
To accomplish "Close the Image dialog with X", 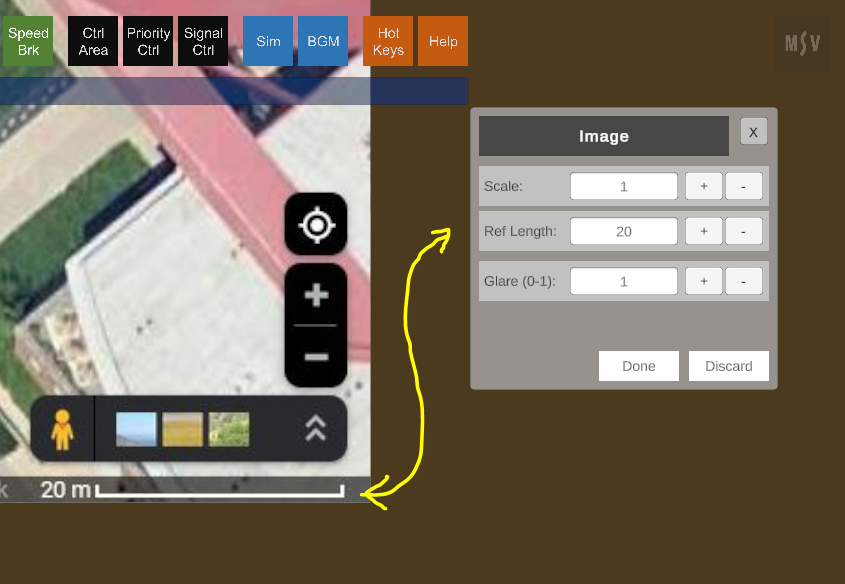I will click(753, 132).
